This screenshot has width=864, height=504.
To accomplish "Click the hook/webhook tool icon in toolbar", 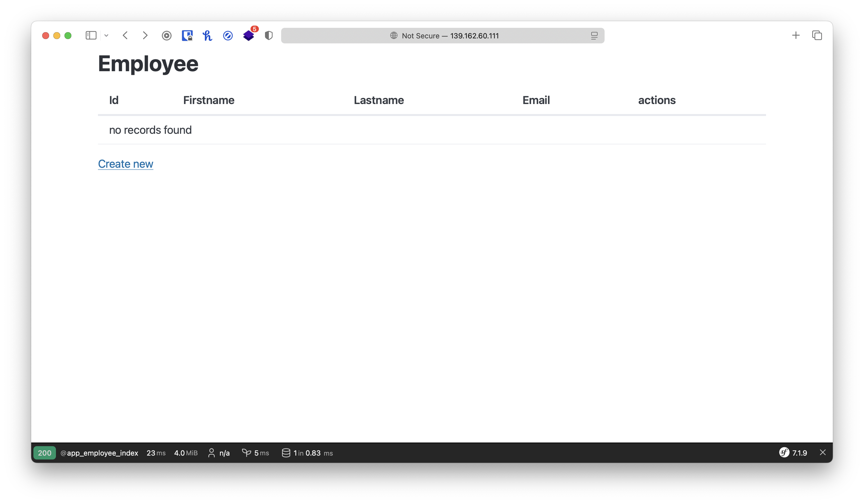I will click(208, 35).
